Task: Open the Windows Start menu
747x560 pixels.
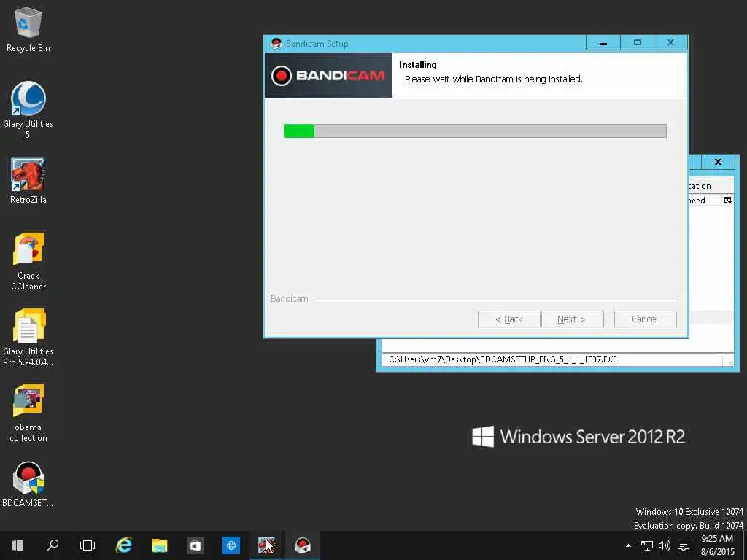Action: [x=18, y=545]
